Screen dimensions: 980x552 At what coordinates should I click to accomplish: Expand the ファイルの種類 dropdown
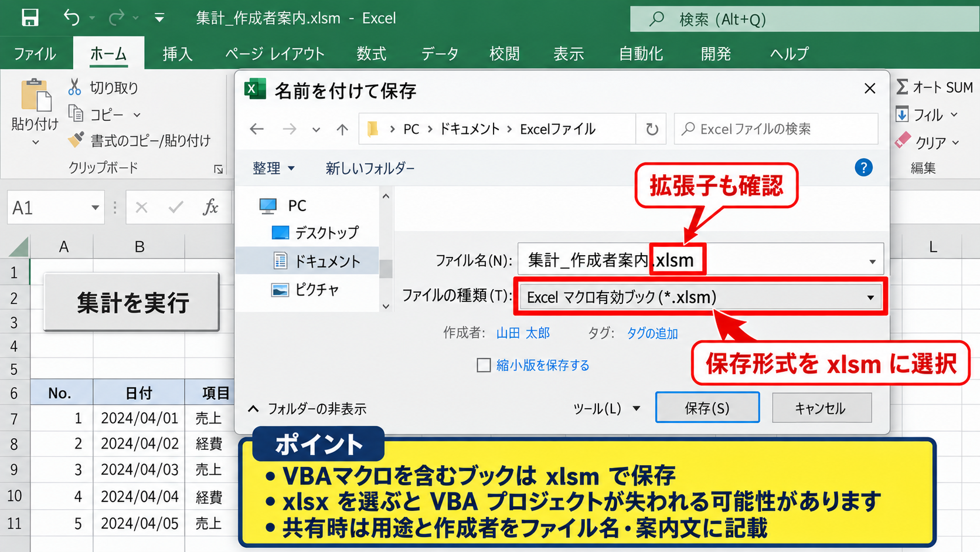click(x=870, y=297)
